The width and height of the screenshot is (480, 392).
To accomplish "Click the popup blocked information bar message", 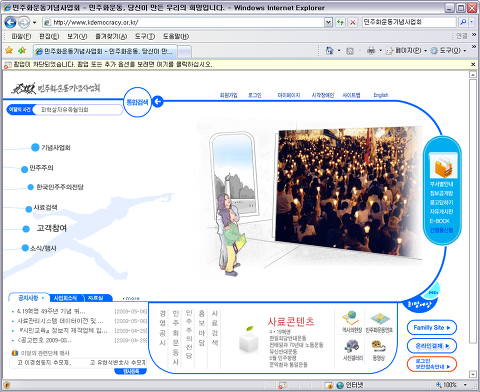I will [x=113, y=64].
